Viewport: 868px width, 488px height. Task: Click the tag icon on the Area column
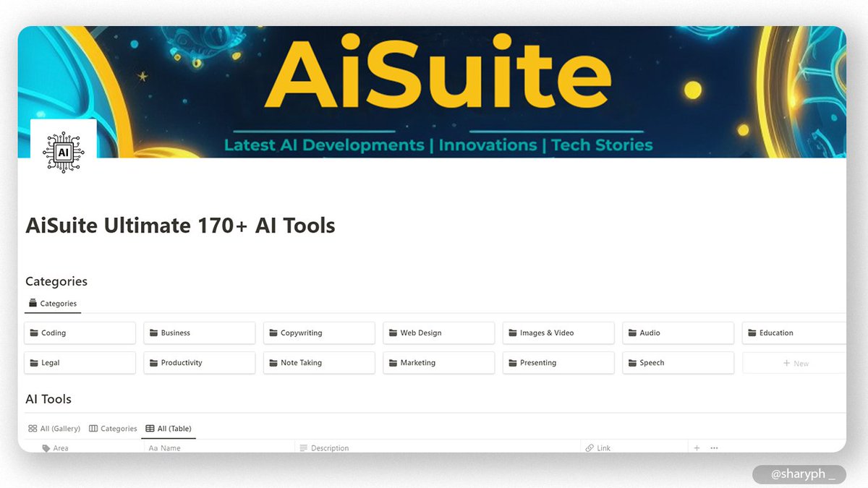click(x=45, y=448)
